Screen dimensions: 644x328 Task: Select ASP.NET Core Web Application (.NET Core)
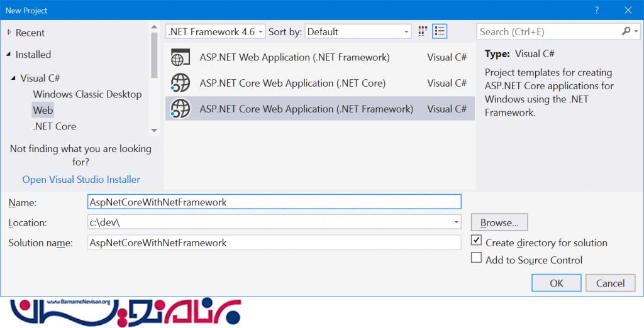click(x=320, y=84)
